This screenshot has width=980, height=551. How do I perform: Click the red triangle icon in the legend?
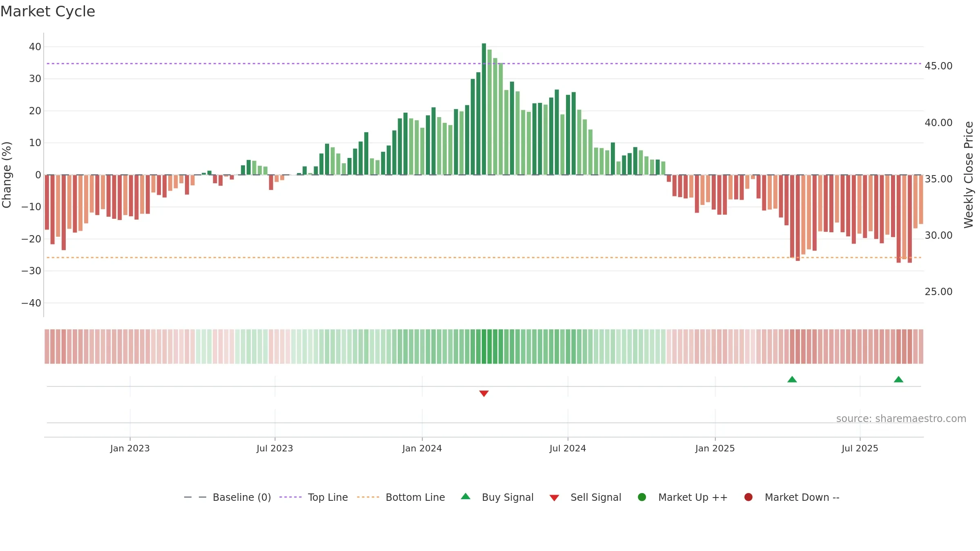click(x=554, y=498)
